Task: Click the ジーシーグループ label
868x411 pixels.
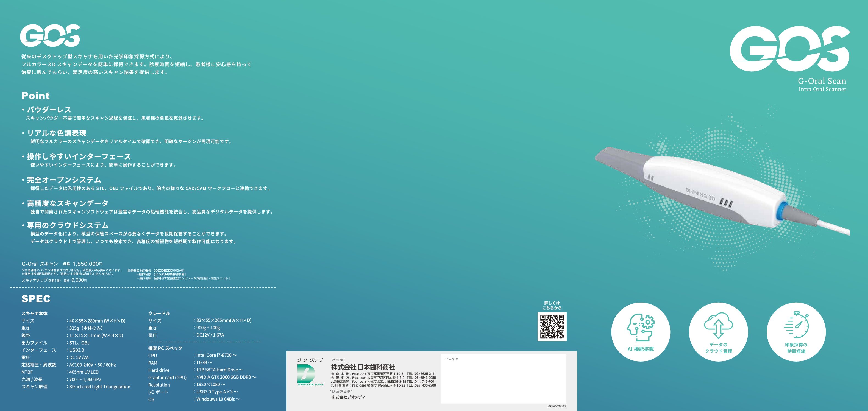Action: 310,360
